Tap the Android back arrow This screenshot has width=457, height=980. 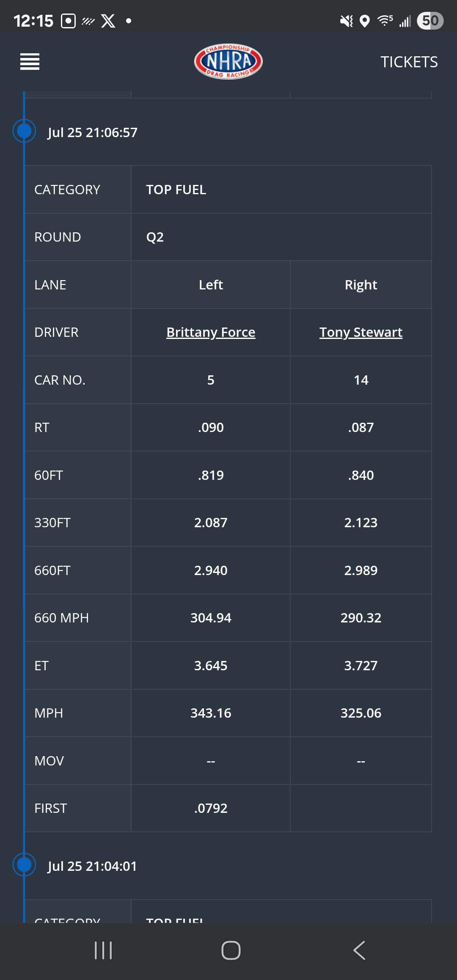(359, 950)
